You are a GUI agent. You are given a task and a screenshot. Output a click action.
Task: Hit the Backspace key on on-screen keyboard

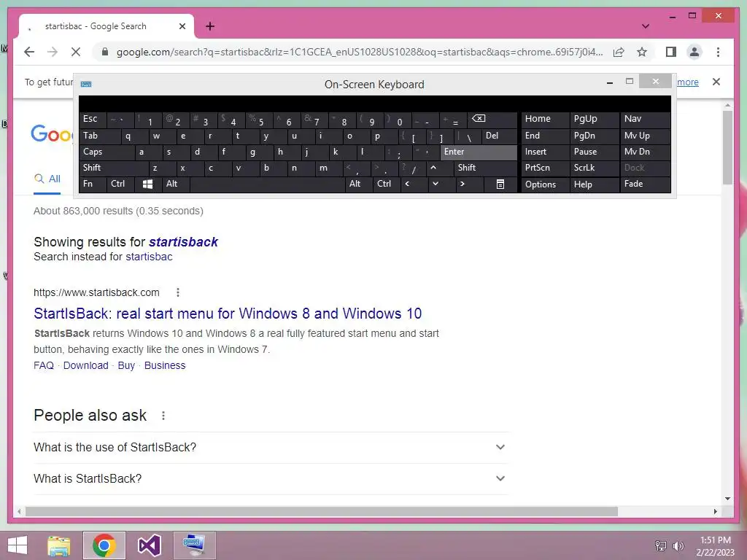pos(492,119)
